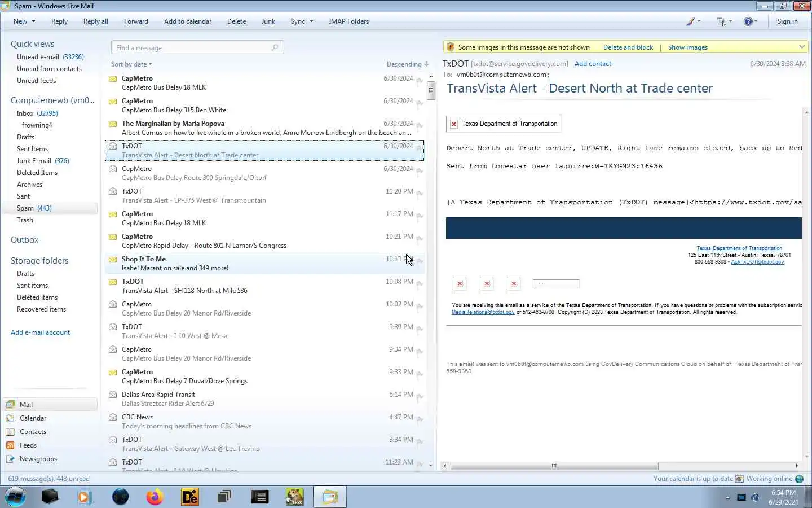The image size is (812, 508).
Task: Click Delete and block link
Action: click(x=628, y=47)
